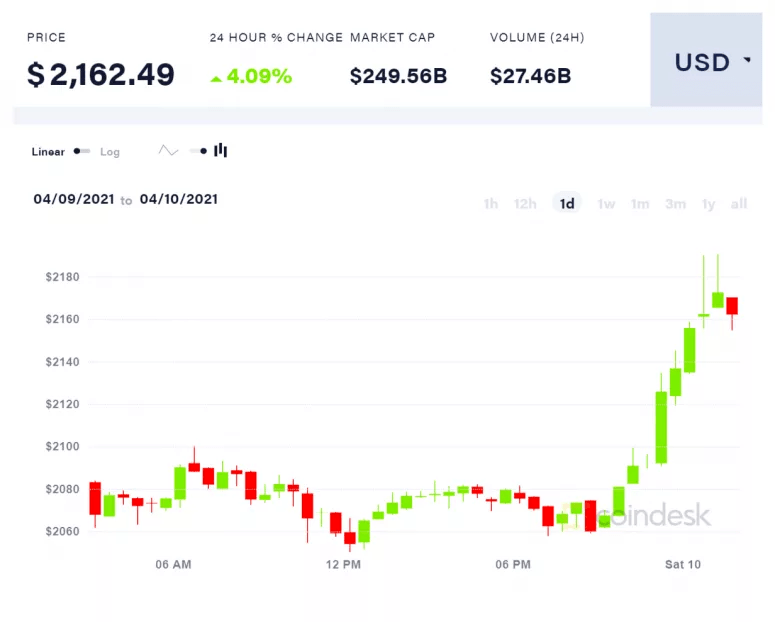Switch to the 1w timeframe
The width and height of the screenshot is (775, 622).
[606, 204]
